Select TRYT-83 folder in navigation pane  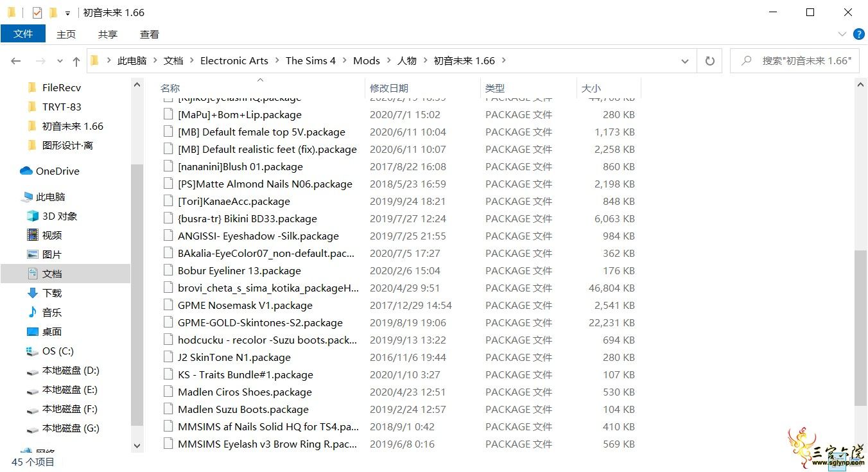[61, 107]
